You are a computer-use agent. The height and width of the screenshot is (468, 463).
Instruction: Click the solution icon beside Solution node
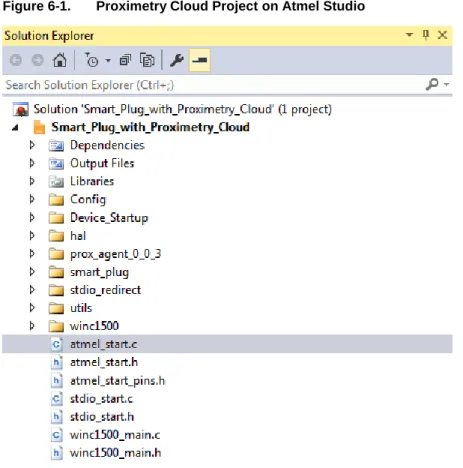click(x=21, y=110)
